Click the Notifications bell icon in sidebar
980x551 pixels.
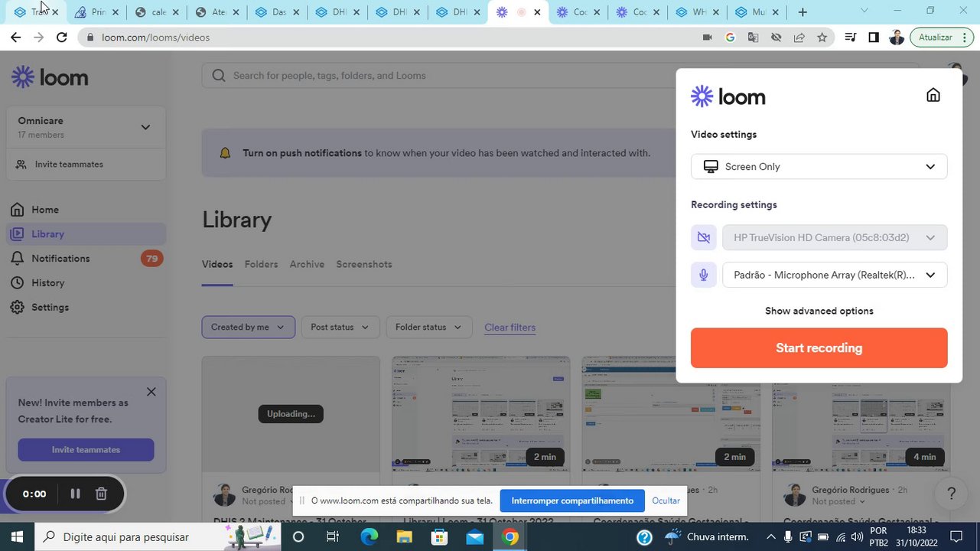pyautogui.click(x=18, y=259)
